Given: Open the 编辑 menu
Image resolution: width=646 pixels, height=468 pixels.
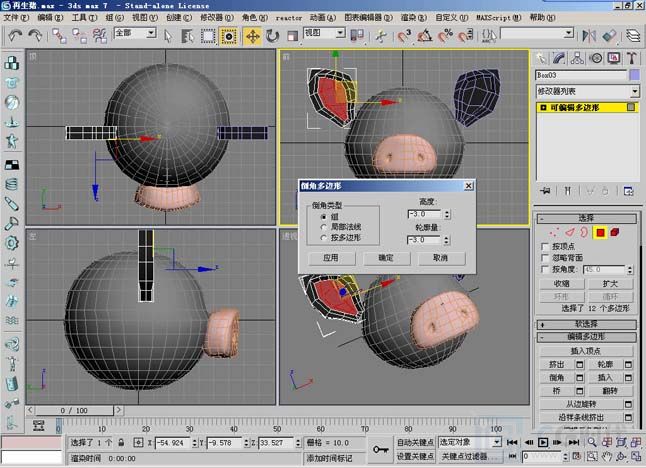Looking at the screenshot, I should coord(50,18).
